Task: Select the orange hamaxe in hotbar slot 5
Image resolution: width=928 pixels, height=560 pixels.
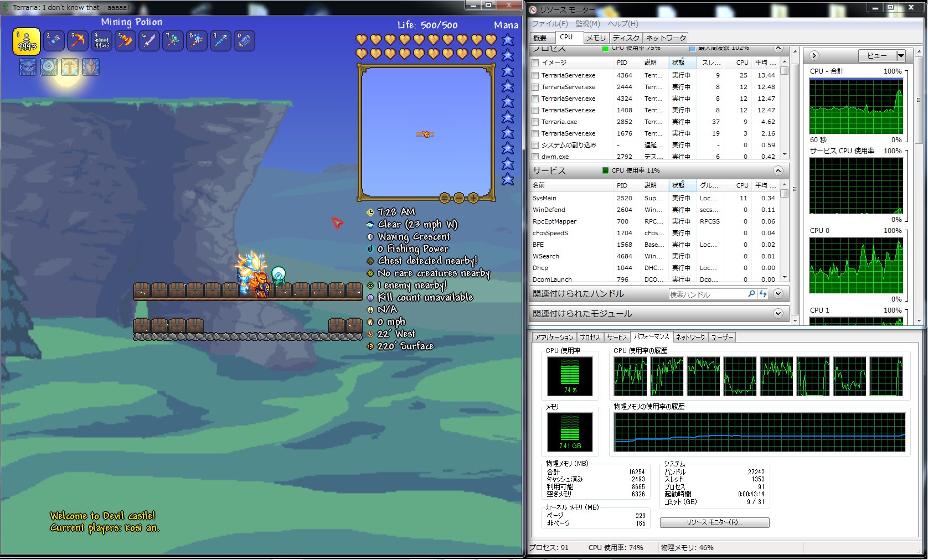Action: click(x=125, y=40)
